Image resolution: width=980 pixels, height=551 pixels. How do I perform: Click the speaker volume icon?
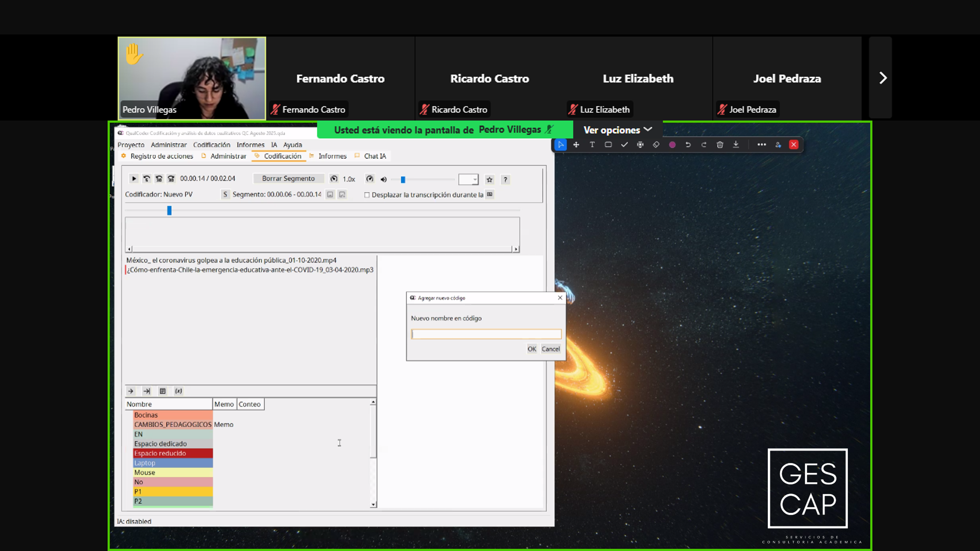pos(384,179)
